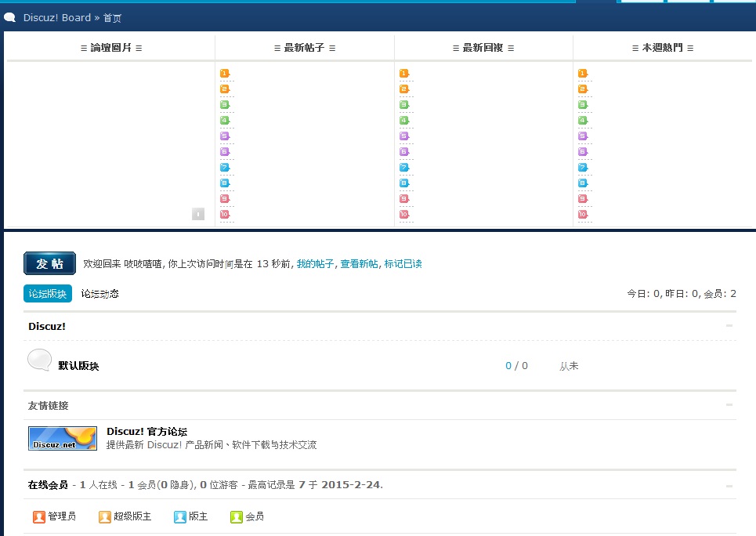
Task: Click the speech bubble icon beside Discuz! Board
Action: (x=9, y=17)
